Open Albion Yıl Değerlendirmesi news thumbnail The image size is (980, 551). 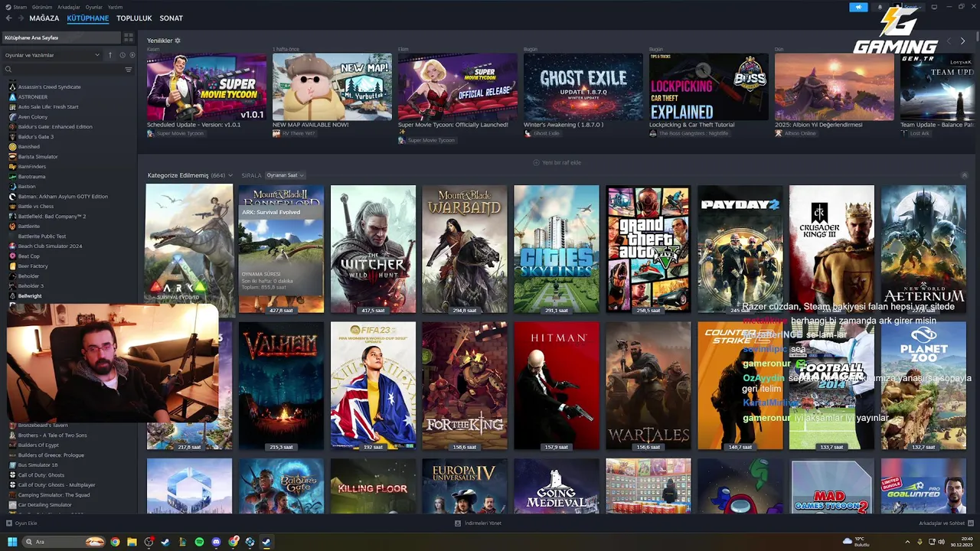[835, 86]
